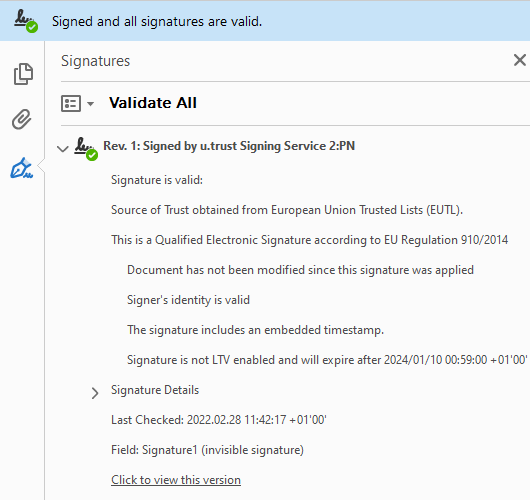Click Validate All
Screen dimensions: 530x500
[153, 103]
